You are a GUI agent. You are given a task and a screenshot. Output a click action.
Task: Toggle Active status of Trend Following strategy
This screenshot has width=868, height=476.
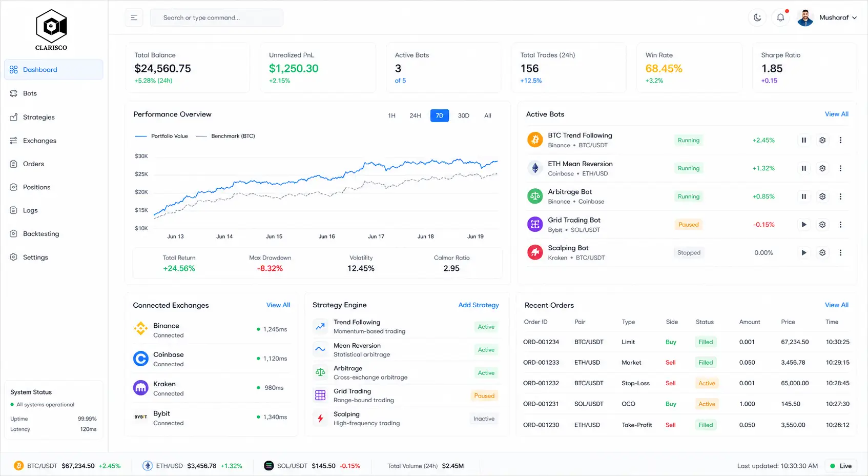[486, 327]
